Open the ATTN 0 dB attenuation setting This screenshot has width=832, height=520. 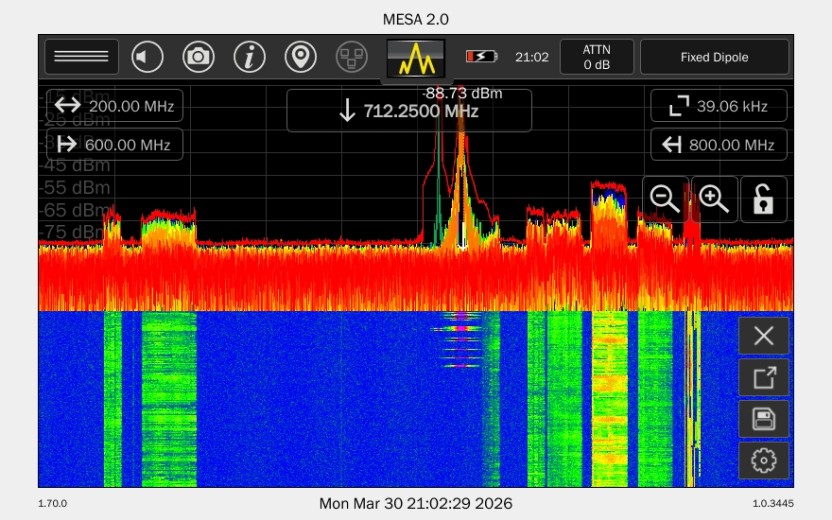point(597,57)
